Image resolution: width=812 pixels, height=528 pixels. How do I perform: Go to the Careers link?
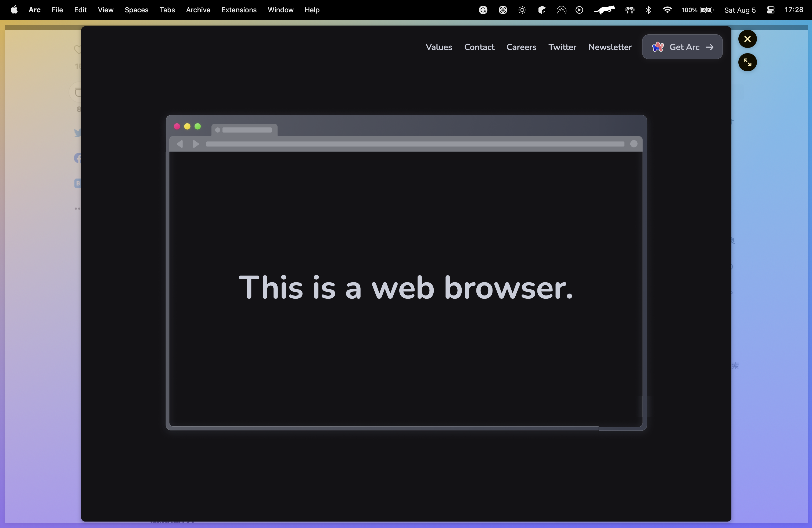click(x=521, y=47)
